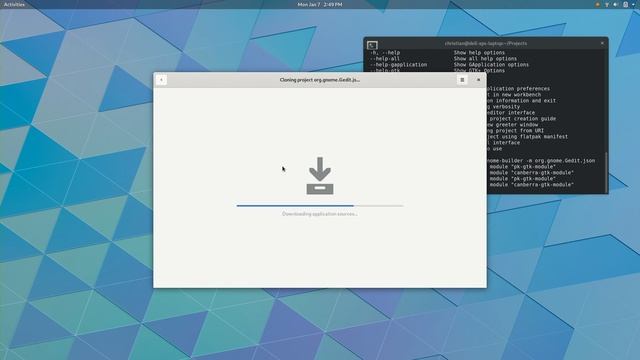Image resolution: width=640 pixels, height=360 pixels.
Task: Open the Activities overview
Action: click(x=14, y=4)
